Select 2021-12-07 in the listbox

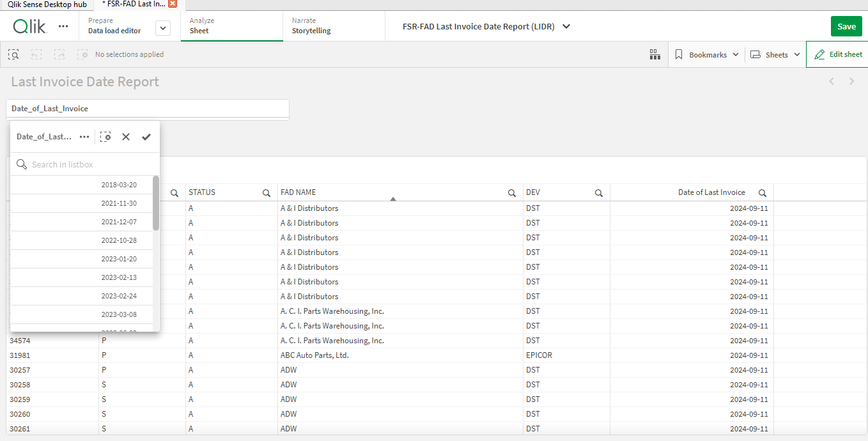pos(82,222)
